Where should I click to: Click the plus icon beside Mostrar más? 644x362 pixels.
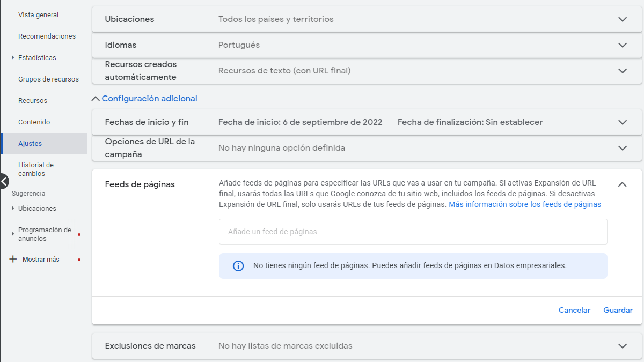[12, 259]
